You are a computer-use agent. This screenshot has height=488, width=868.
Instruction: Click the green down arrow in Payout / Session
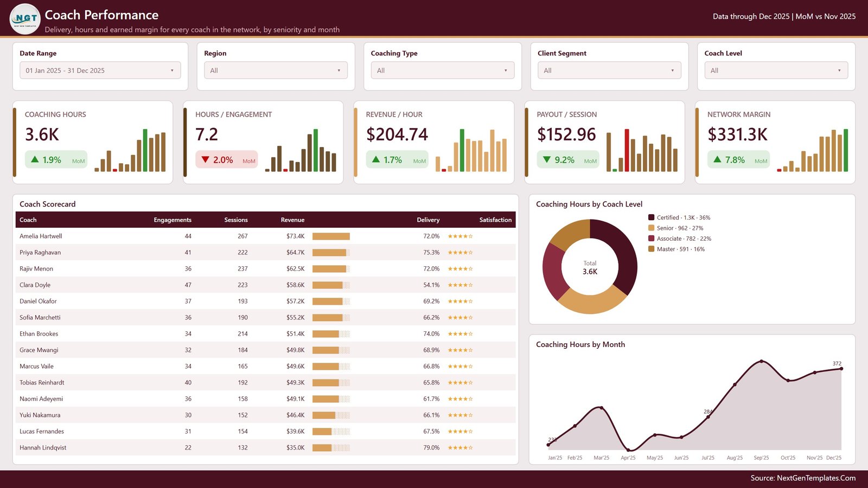547,159
